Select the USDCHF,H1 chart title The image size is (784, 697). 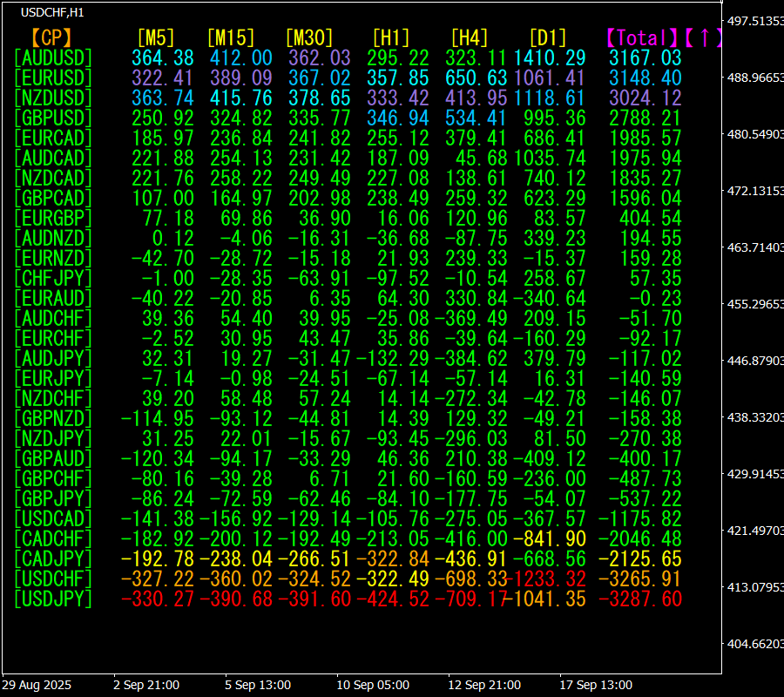pos(52,12)
